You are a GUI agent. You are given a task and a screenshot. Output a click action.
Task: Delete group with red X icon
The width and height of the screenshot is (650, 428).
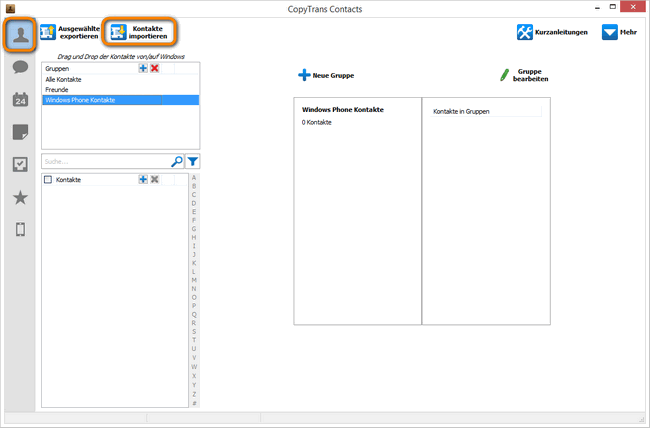pos(155,68)
